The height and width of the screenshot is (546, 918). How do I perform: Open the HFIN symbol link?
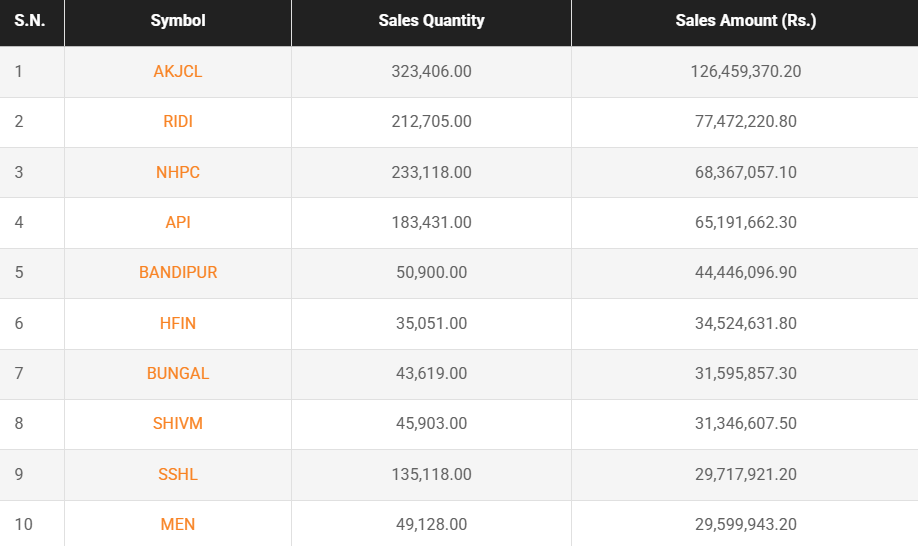pyautogui.click(x=177, y=323)
